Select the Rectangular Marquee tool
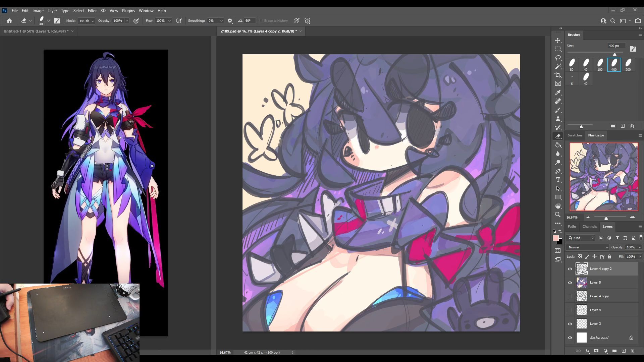Screen dimensions: 644x362 click(x=558, y=49)
